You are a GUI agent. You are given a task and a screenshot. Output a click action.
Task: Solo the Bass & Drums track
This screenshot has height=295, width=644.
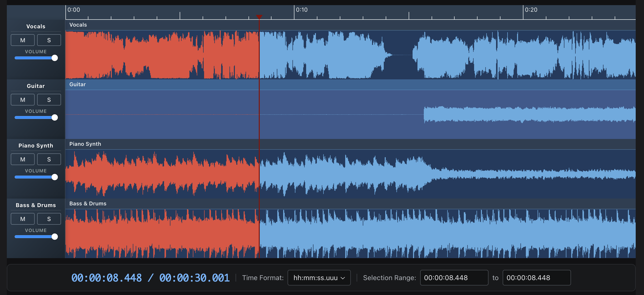coord(49,219)
